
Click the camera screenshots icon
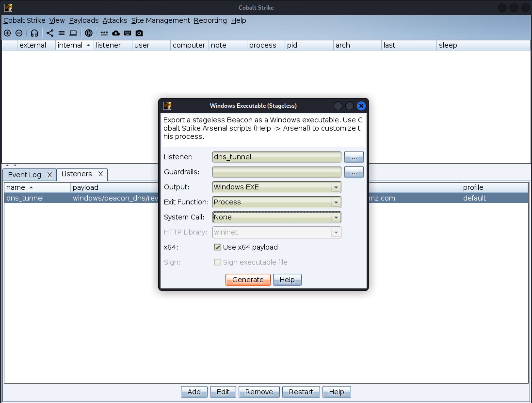tap(139, 33)
